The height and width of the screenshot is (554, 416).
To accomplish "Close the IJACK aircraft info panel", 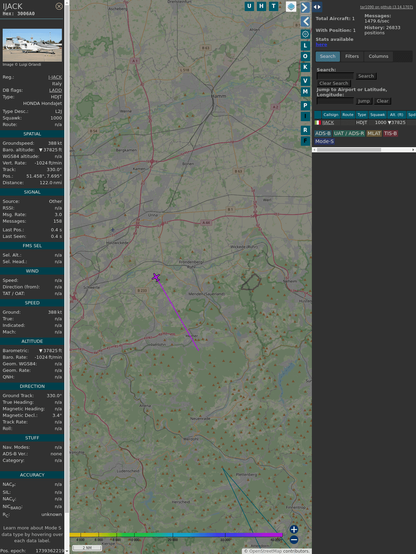I will click(59, 6).
